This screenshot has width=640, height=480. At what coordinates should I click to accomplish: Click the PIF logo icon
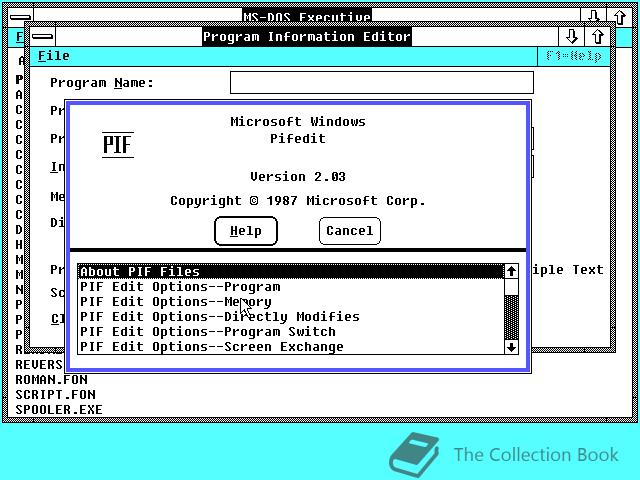[118, 144]
